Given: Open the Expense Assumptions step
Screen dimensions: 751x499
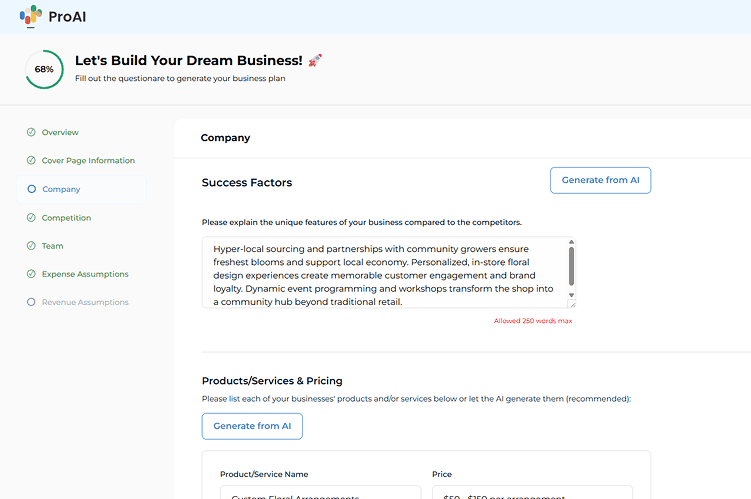Looking at the screenshot, I should click(x=85, y=274).
